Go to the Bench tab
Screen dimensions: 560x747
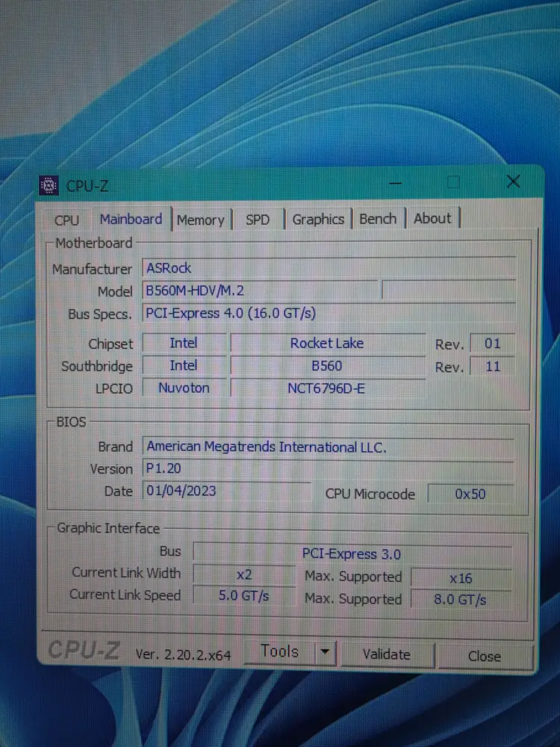click(x=378, y=219)
